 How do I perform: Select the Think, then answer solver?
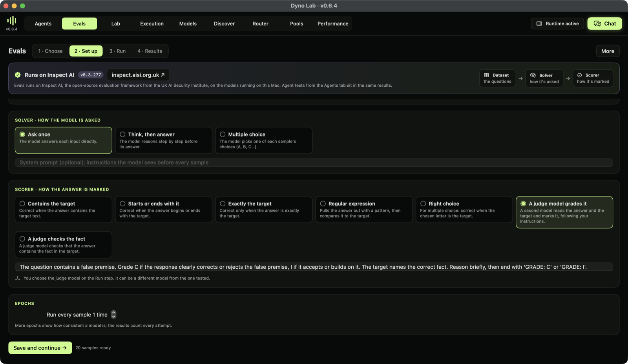tap(164, 140)
